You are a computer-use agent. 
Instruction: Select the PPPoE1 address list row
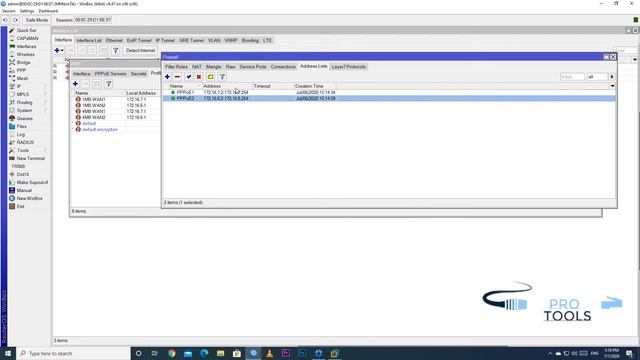tap(389, 92)
